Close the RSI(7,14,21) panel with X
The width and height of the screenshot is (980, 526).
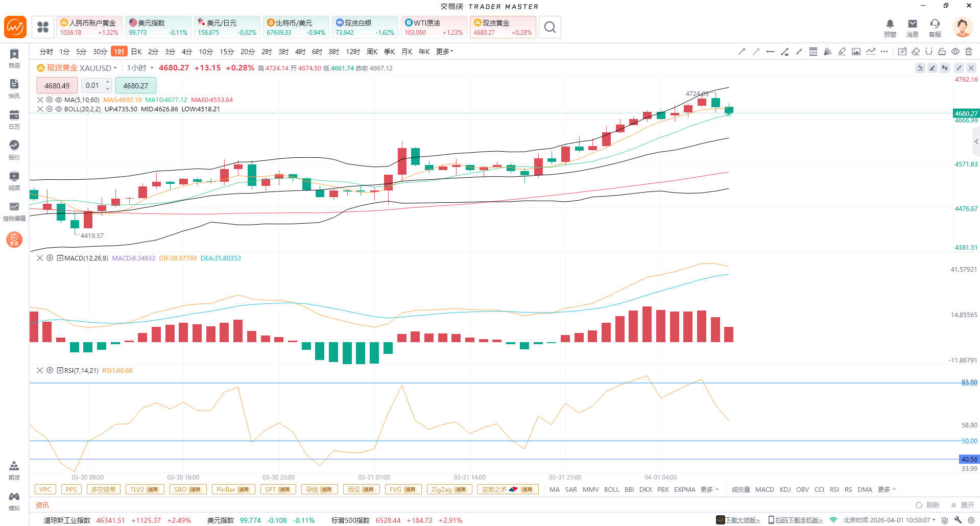40,371
